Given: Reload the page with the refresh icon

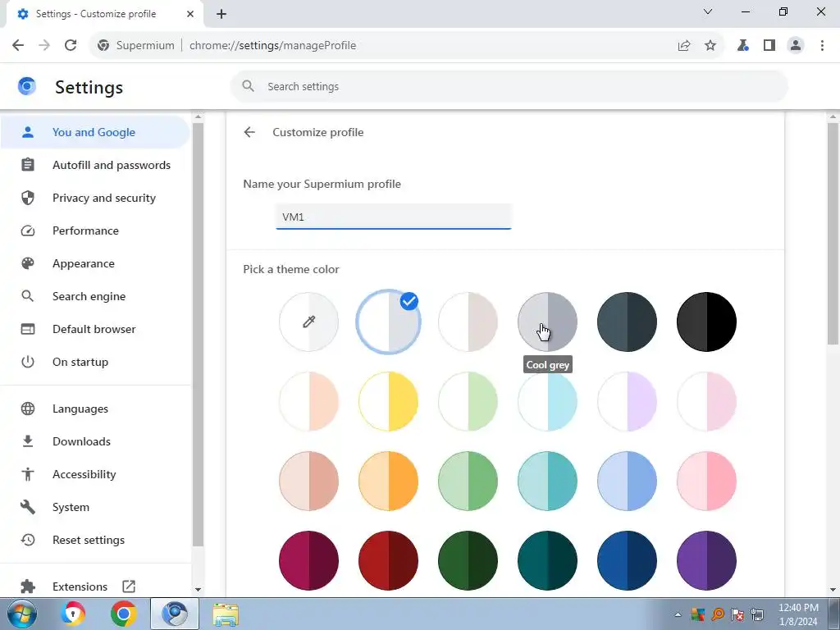Looking at the screenshot, I should 71,46.
